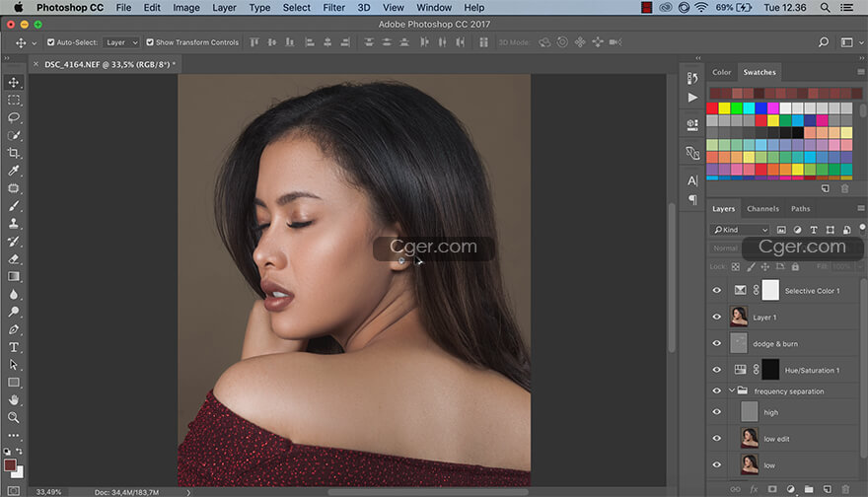Select the Hue/Saturation 1 layer
Image resolution: width=868 pixels, height=497 pixels.
pos(811,370)
